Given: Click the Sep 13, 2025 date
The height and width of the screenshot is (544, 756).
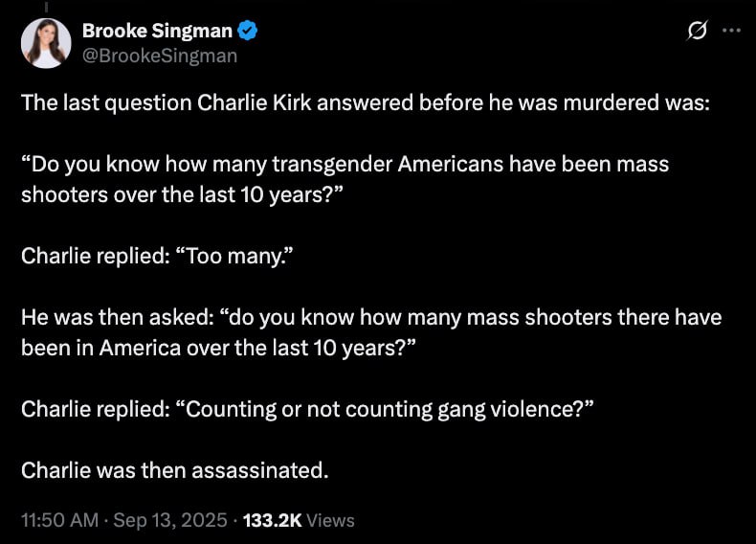Looking at the screenshot, I should pos(169,520).
